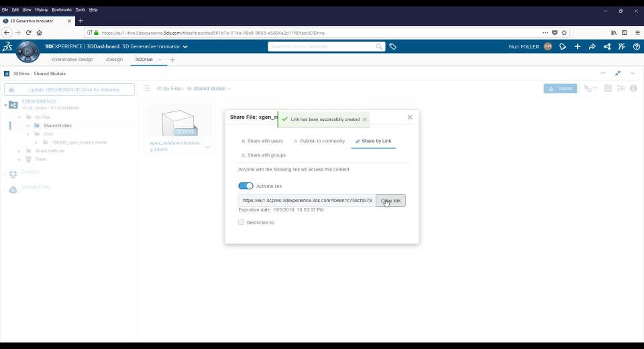The height and width of the screenshot is (349, 644).
Task: Click the widget collapse arrows icon
Action: point(618,73)
